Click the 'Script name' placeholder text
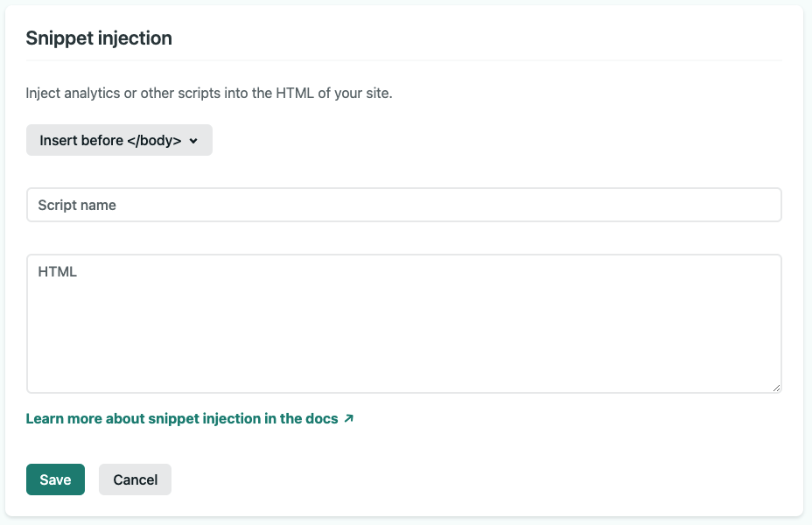812x525 pixels. click(77, 205)
